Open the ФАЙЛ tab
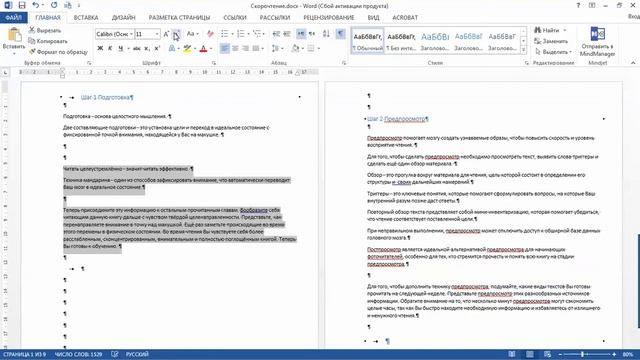Viewport: 640px width, 360px height. point(13,18)
